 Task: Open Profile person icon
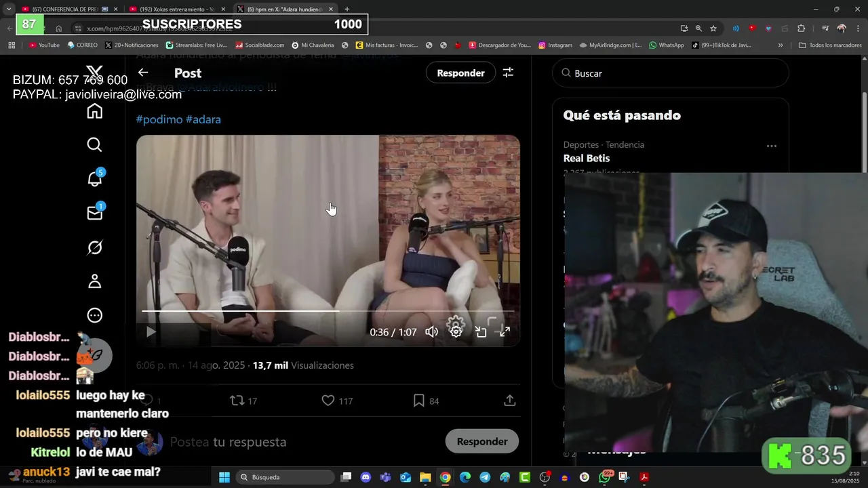point(95,281)
